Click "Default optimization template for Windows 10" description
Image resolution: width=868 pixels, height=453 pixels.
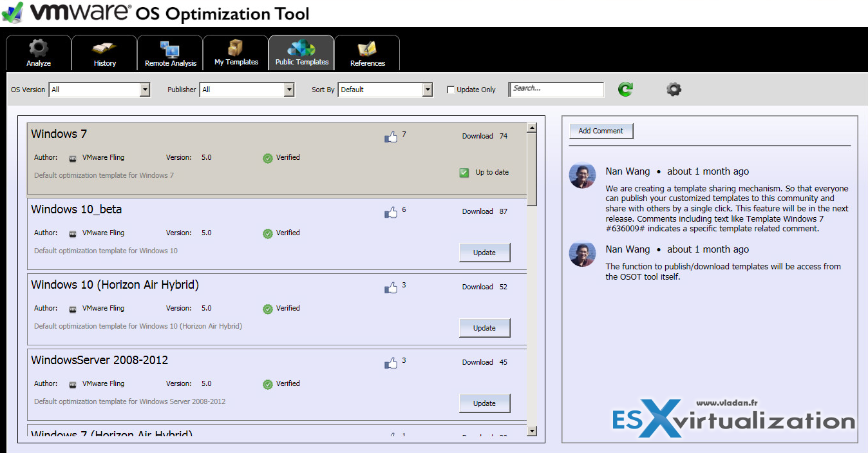click(106, 251)
